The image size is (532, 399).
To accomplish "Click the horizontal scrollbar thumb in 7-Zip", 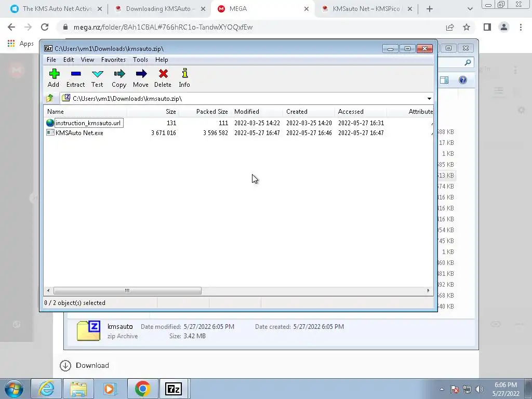I will pyautogui.click(x=127, y=290).
